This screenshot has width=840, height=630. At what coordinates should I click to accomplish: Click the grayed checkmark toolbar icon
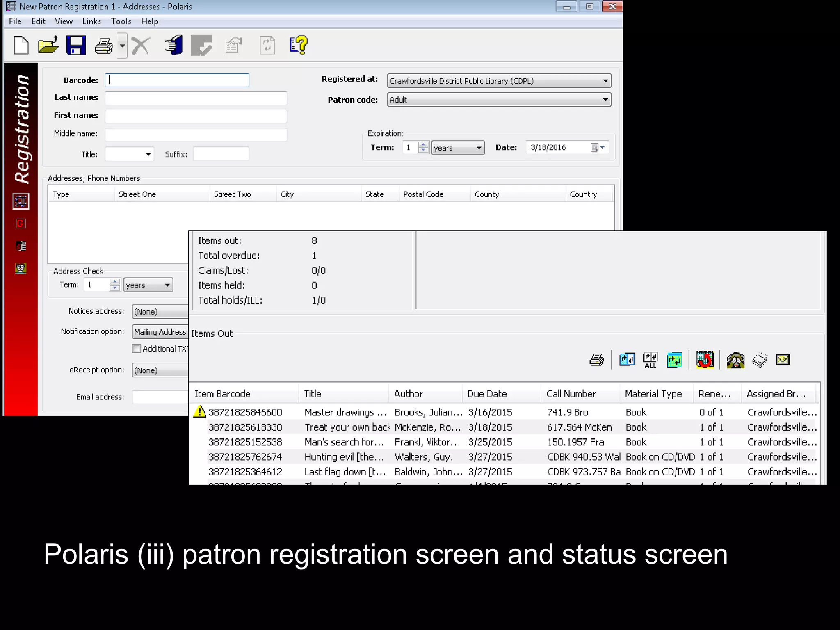[x=201, y=45]
